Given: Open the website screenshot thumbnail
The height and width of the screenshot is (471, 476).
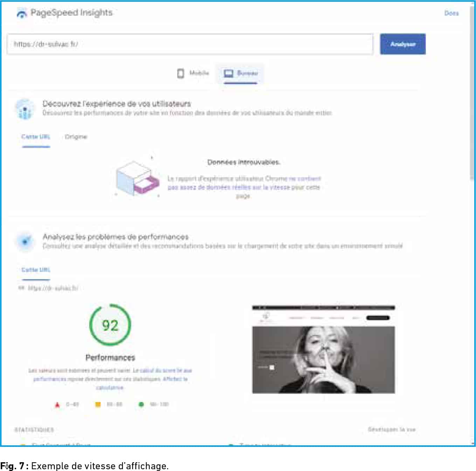Looking at the screenshot, I should (324, 349).
